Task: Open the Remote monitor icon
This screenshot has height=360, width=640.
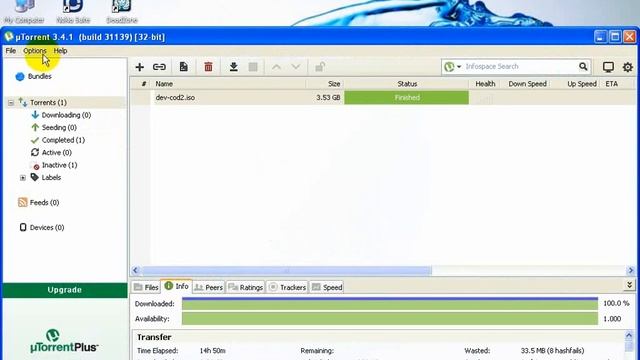Action: (x=608, y=67)
